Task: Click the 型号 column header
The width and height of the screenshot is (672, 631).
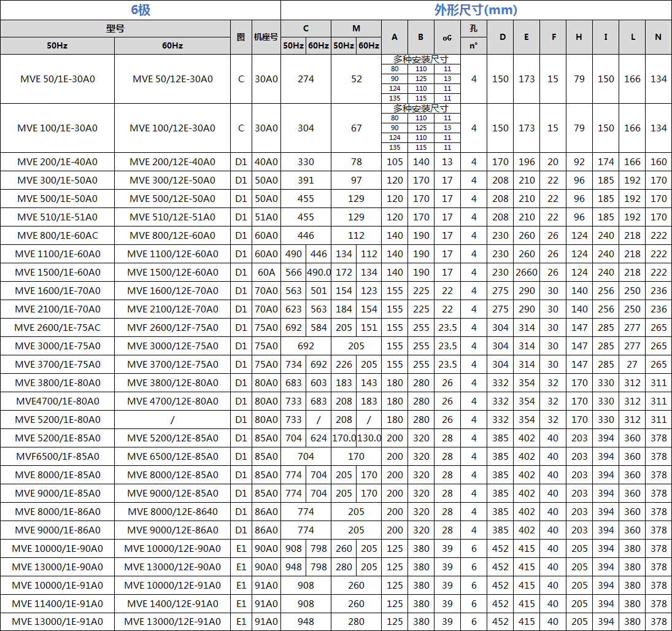Action: 115,28
